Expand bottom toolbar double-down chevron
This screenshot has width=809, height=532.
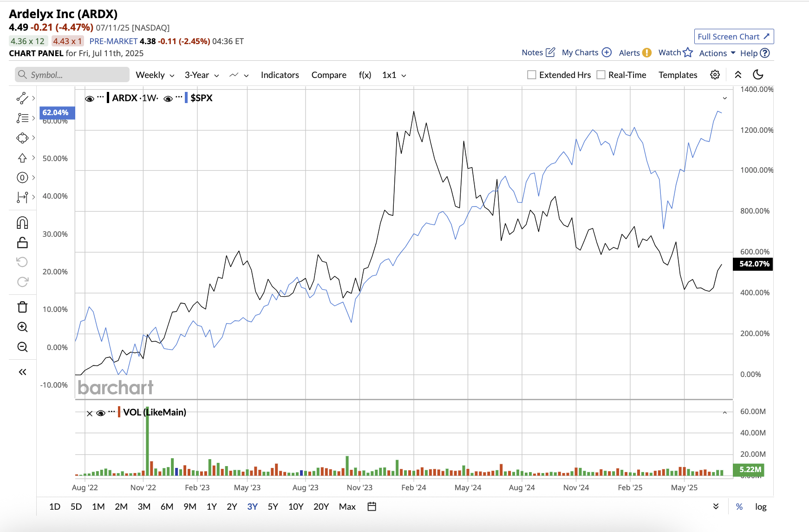[x=716, y=506]
